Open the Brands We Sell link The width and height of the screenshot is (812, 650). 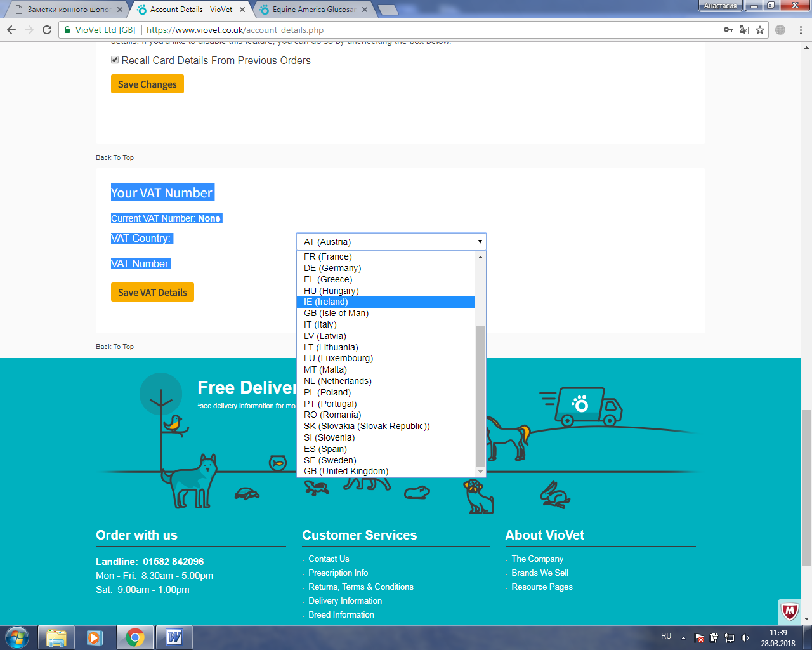click(x=540, y=573)
